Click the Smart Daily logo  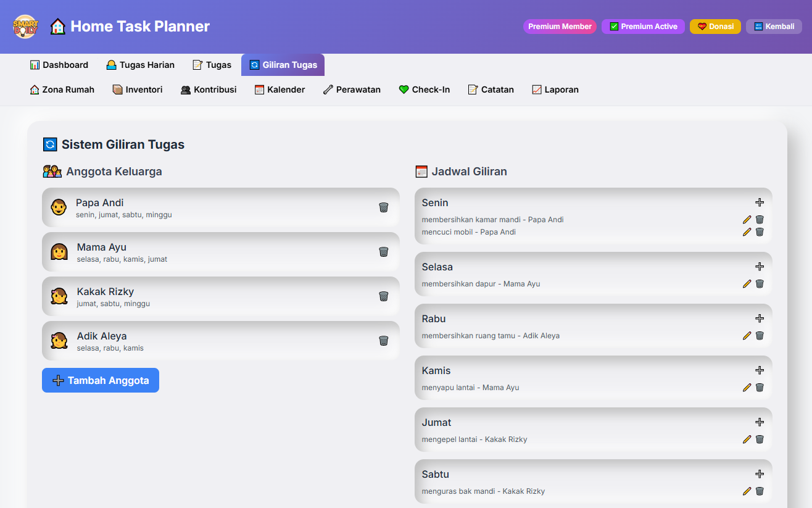pyautogui.click(x=25, y=27)
